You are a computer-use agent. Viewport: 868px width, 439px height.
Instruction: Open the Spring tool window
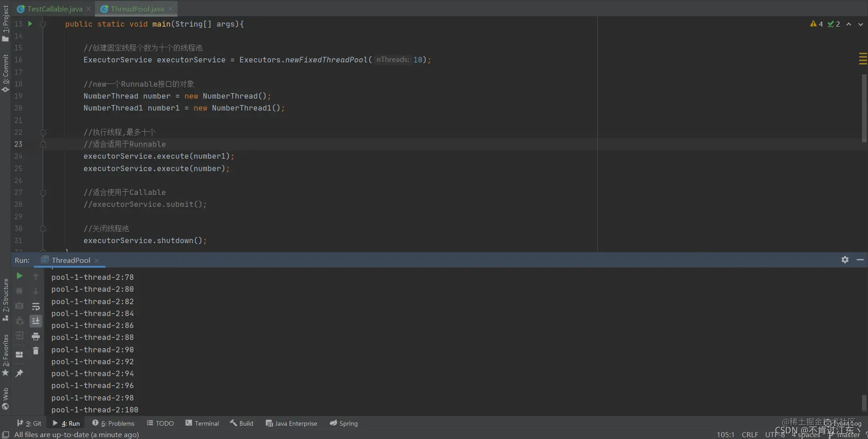[x=344, y=423]
